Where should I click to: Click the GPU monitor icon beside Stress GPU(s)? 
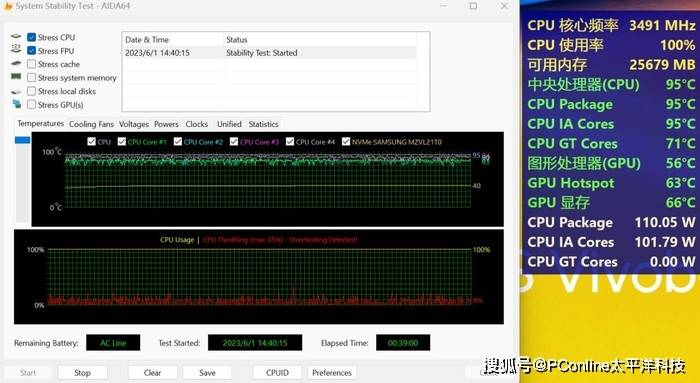coord(17,104)
